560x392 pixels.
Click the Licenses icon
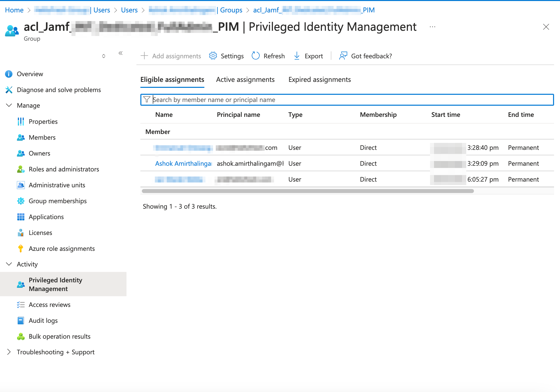pyautogui.click(x=21, y=233)
